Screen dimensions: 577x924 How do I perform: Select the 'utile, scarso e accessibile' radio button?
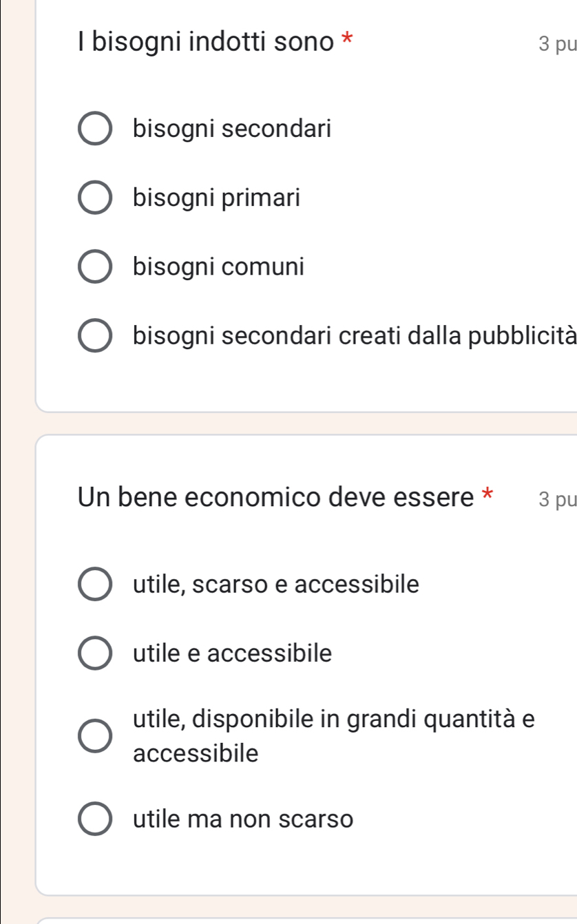pyautogui.click(x=95, y=585)
